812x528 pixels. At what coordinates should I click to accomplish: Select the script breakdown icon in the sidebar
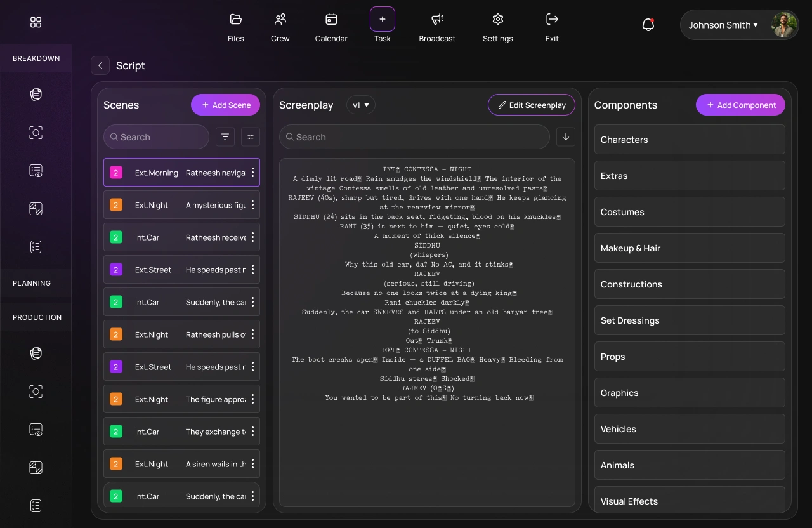click(x=36, y=94)
